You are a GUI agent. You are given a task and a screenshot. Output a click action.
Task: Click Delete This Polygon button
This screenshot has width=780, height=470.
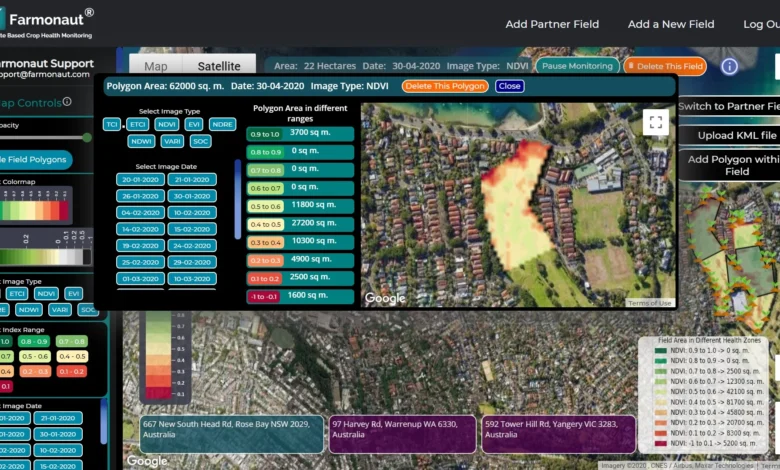coord(445,86)
